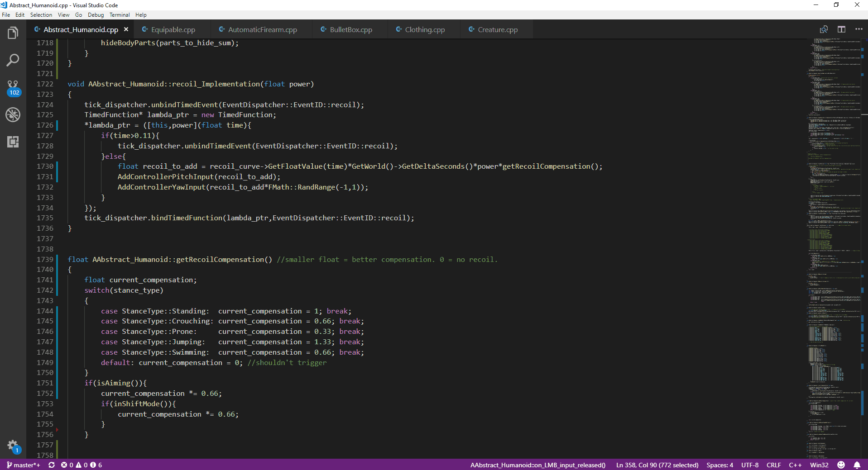The width and height of the screenshot is (868, 470).
Task: Click line number 1739 in the gutter
Action: pyautogui.click(x=45, y=259)
